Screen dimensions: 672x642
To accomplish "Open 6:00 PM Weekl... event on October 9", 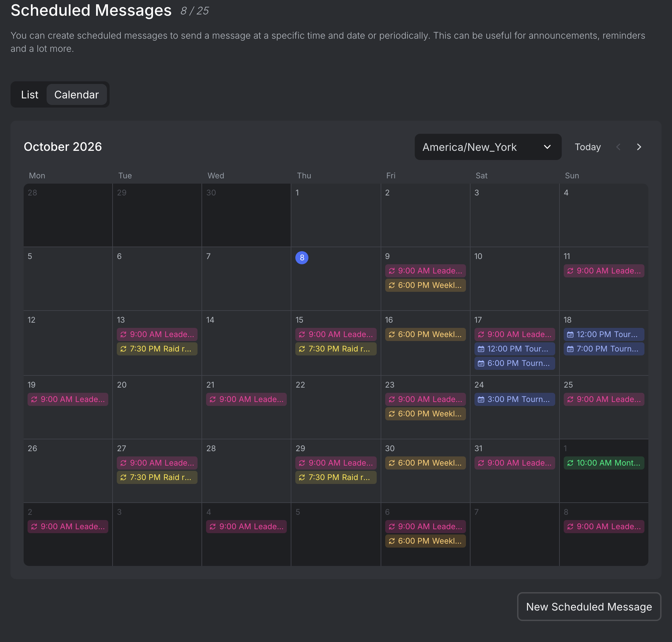I will [x=425, y=285].
